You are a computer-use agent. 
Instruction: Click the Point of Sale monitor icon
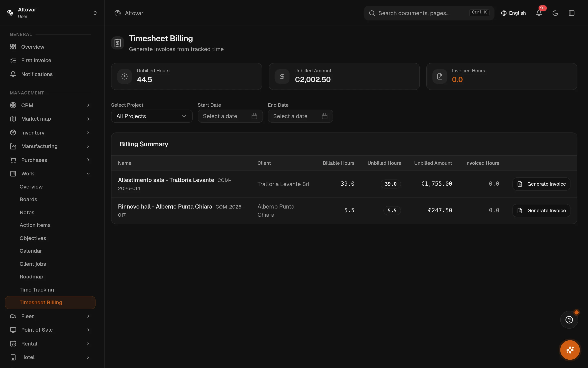point(13,330)
